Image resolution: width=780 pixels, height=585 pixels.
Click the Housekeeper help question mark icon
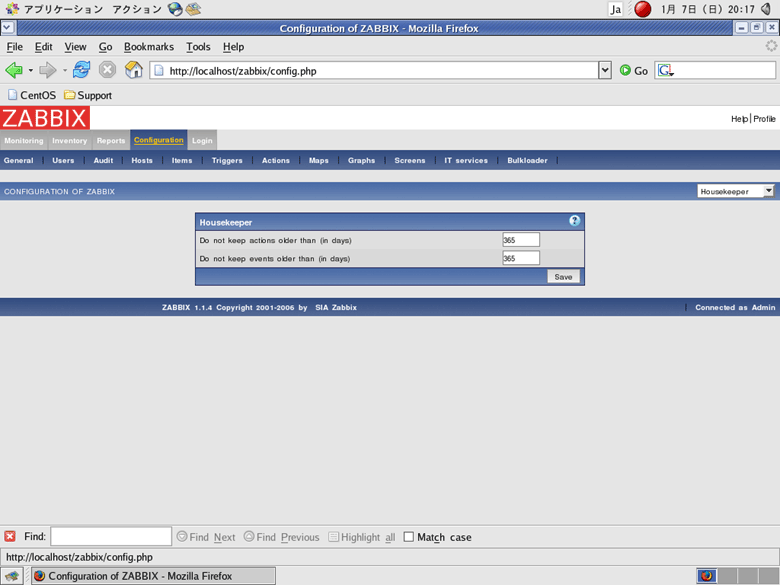(575, 221)
